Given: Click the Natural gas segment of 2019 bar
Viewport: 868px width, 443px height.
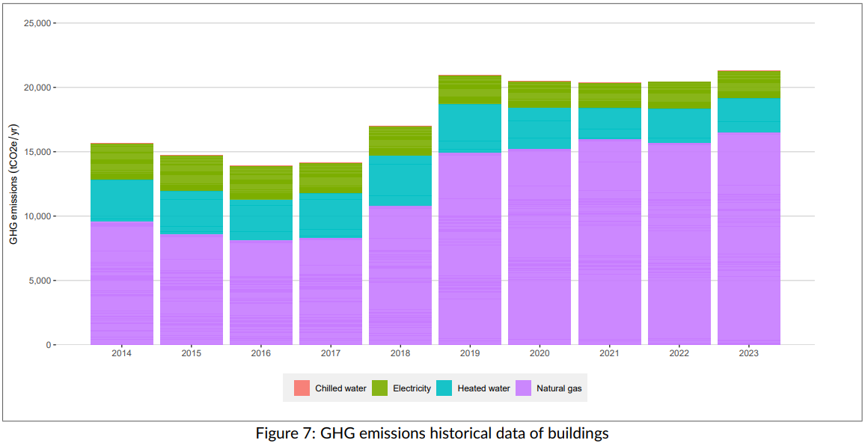Looking at the screenshot, I should pyautogui.click(x=470, y=247).
